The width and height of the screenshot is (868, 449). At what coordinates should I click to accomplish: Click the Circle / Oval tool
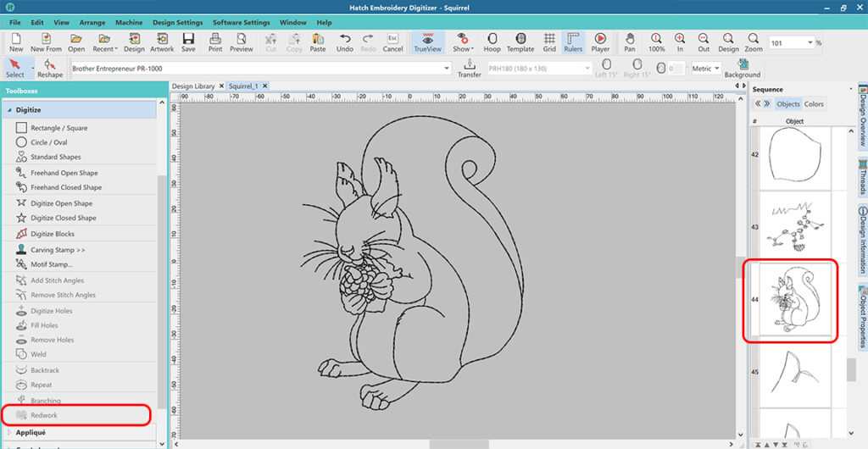pos(49,142)
